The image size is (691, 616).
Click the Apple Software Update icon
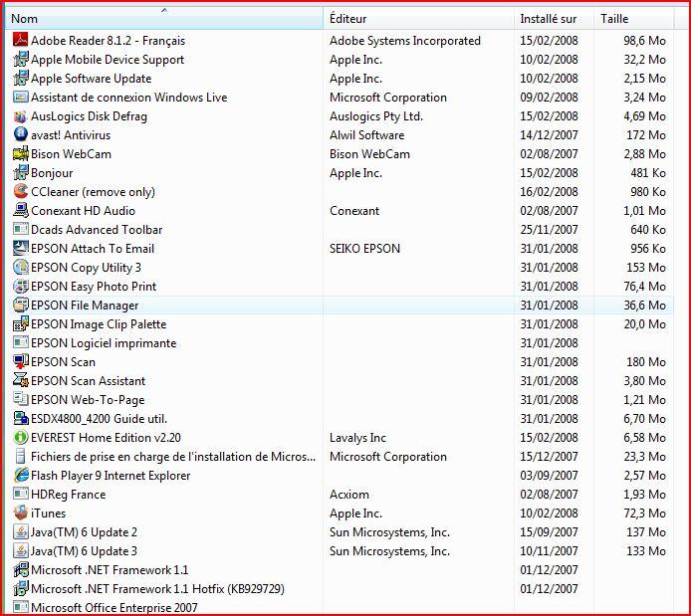click(x=20, y=78)
